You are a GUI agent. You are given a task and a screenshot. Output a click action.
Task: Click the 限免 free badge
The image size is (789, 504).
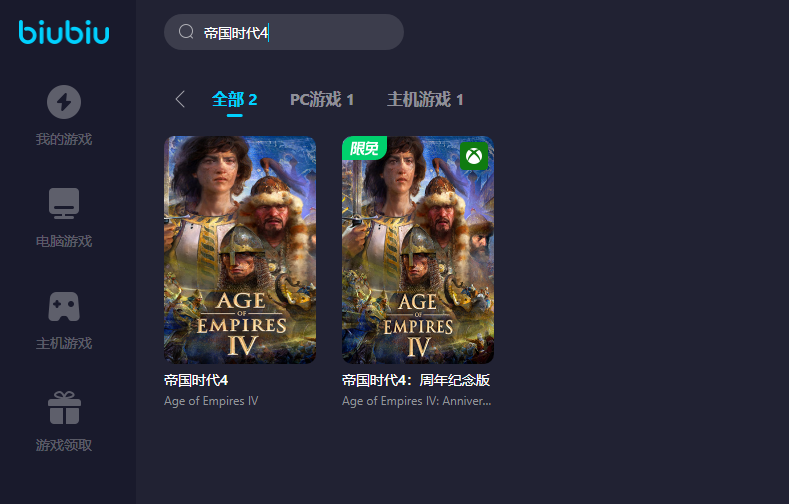point(364,148)
